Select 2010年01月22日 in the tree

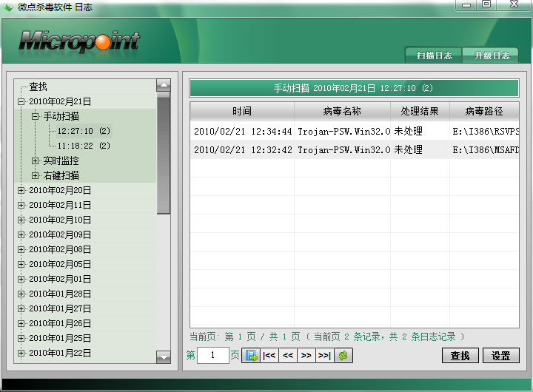[60, 353]
